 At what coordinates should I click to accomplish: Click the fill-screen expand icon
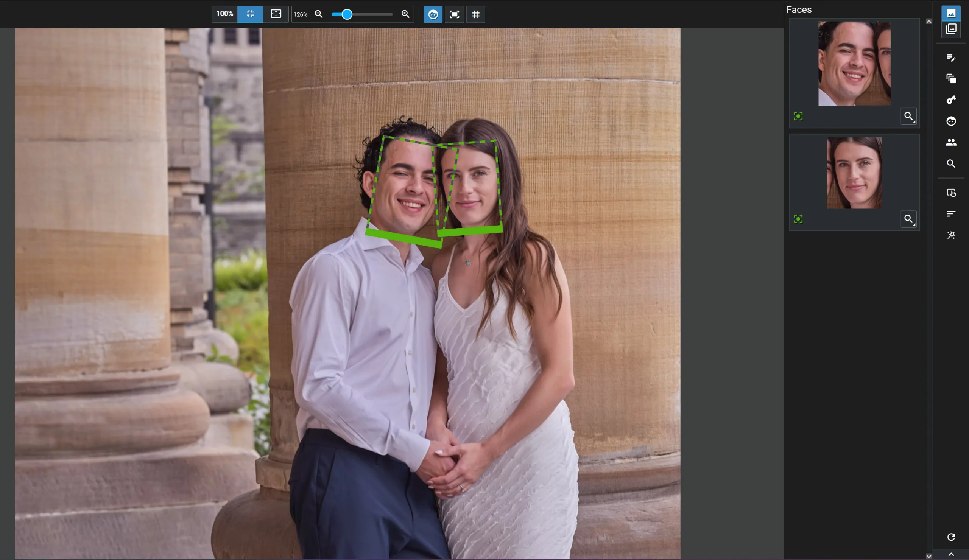[x=276, y=14]
